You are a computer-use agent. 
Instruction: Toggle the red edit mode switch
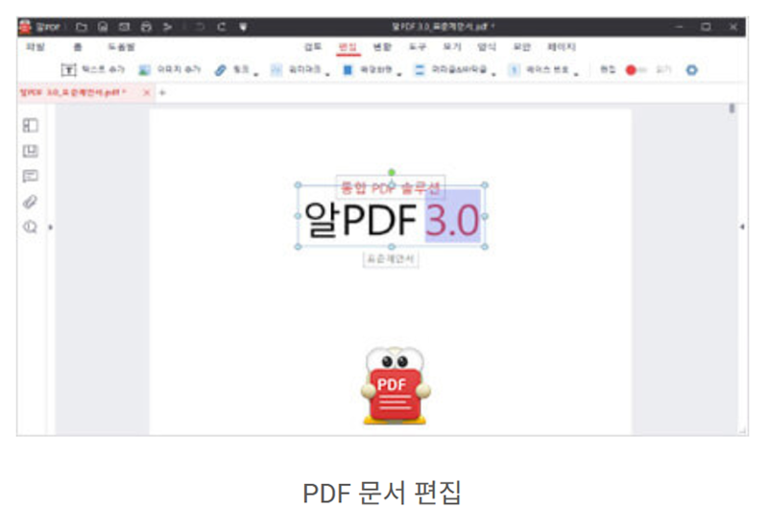click(636, 70)
